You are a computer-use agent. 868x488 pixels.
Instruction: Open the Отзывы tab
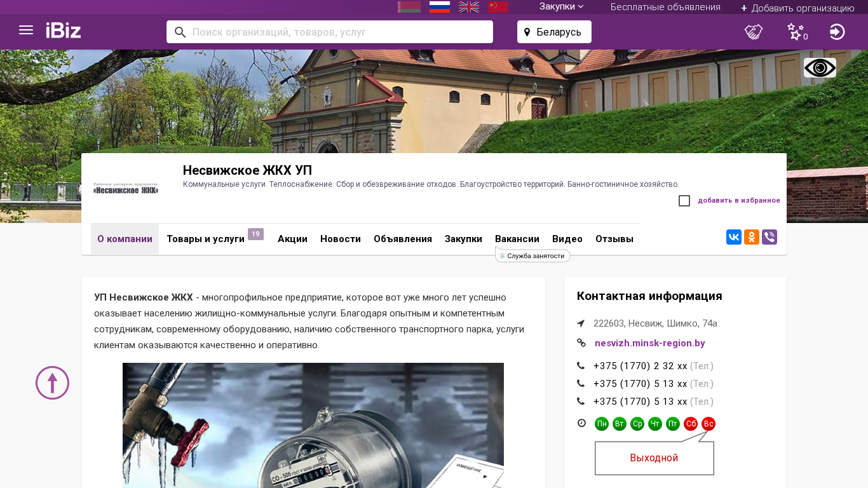[x=614, y=239]
